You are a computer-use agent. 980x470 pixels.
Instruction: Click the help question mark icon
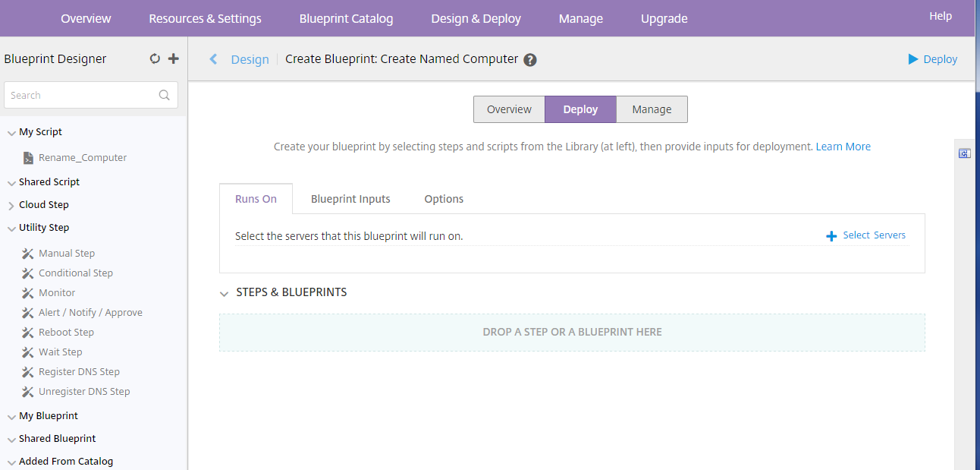[530, 60]
